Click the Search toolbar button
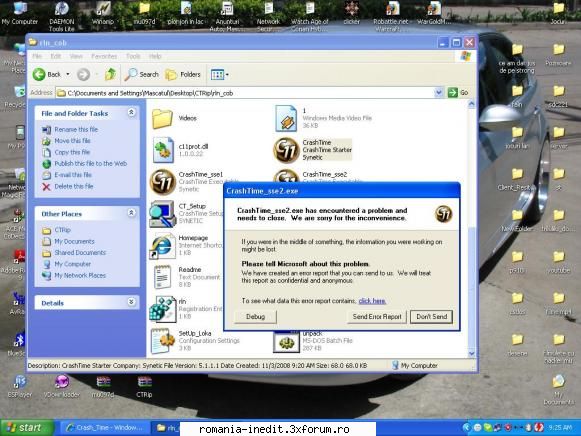 [x=142, y=74]
